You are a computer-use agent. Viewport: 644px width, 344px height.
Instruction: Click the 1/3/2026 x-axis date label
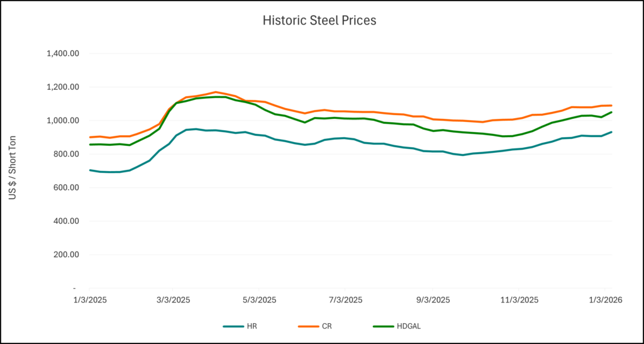pos(604,300)
